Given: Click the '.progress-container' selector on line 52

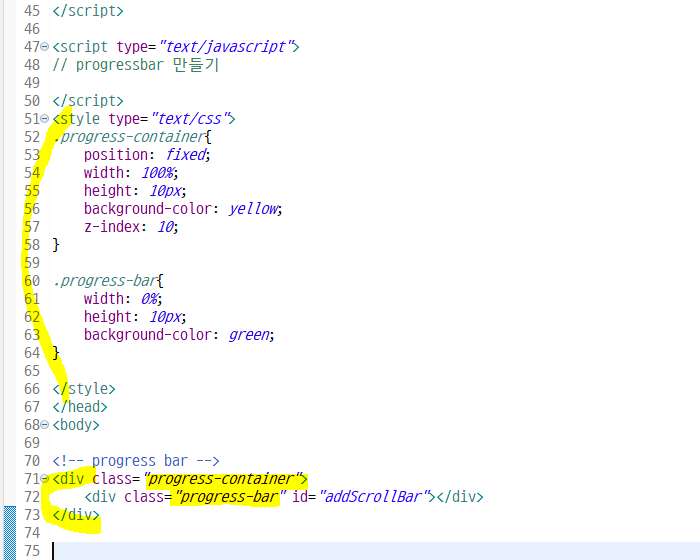Looking at the screenshot, I should coord(129,137).
